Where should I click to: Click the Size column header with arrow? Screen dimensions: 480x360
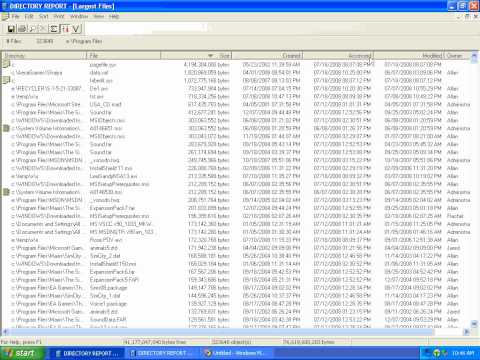(196, 56)
